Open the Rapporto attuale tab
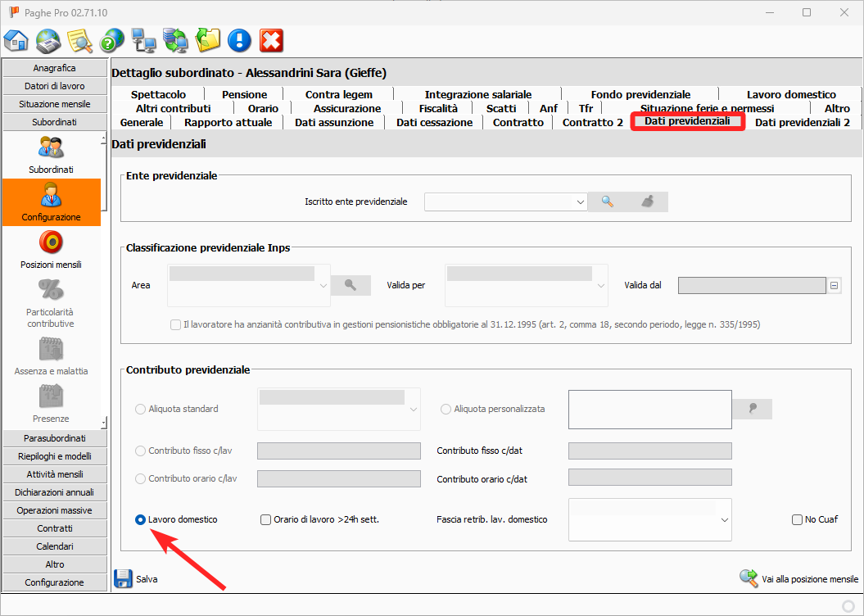The height and width of the screenshot is (616, 864). (x=228, y=122)
